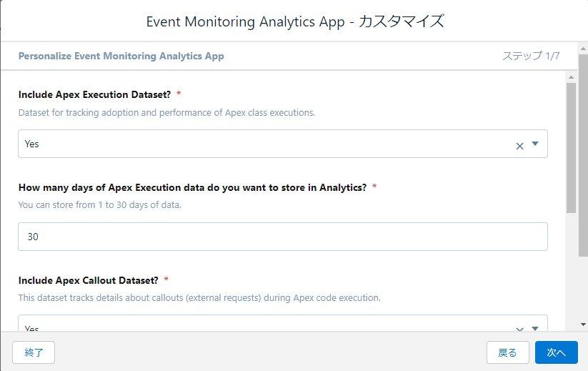The height and width of the screenshot is (371, 588).
Task: Clear the Apex Callout Dataset selection
Action: click(519, 329)
